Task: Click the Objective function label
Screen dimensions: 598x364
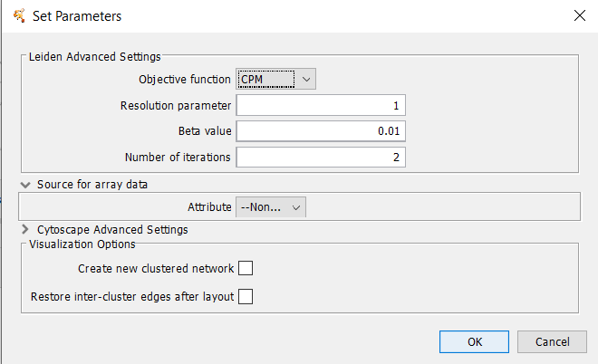Action: [x=185, y=80]
